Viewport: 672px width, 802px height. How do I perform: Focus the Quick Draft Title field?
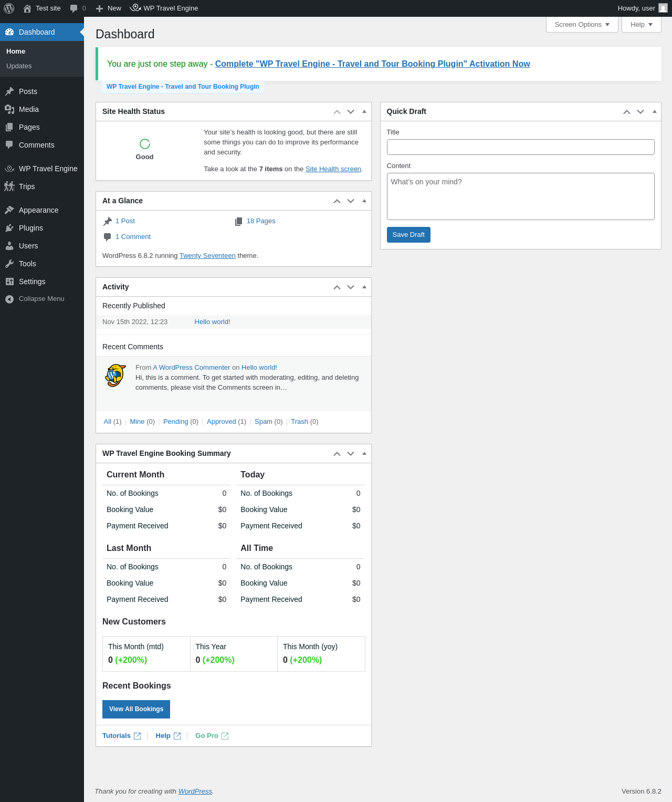point(521,147)
